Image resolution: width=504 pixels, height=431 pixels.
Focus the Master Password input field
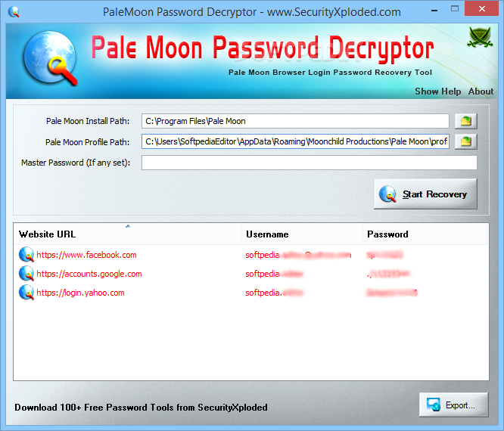309,163
